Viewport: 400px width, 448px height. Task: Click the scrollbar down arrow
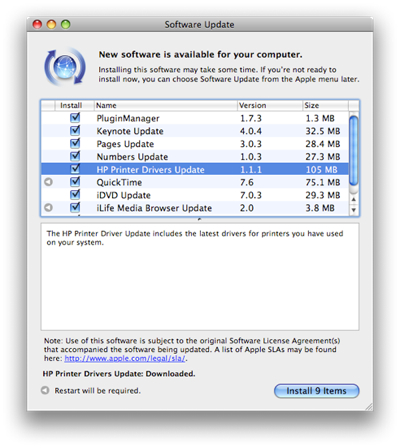pyautogui.click(x=354, y=210)
